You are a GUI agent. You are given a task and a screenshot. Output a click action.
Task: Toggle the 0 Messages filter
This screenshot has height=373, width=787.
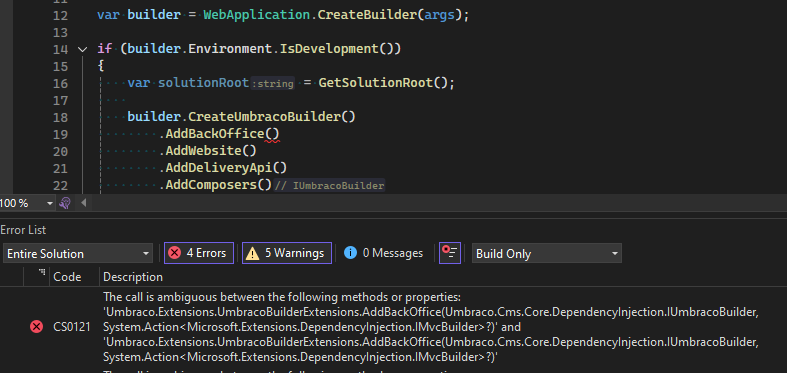tap(383, 253)
